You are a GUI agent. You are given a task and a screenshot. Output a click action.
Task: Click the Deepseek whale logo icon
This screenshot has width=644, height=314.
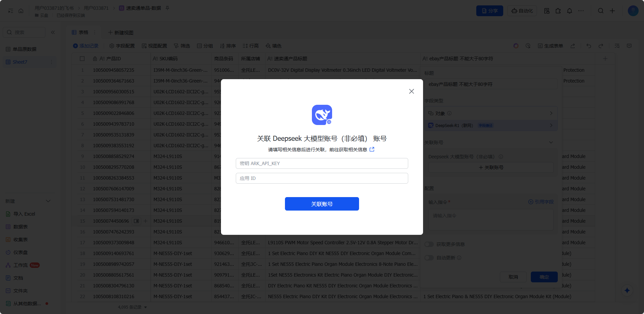pos(322,115)
